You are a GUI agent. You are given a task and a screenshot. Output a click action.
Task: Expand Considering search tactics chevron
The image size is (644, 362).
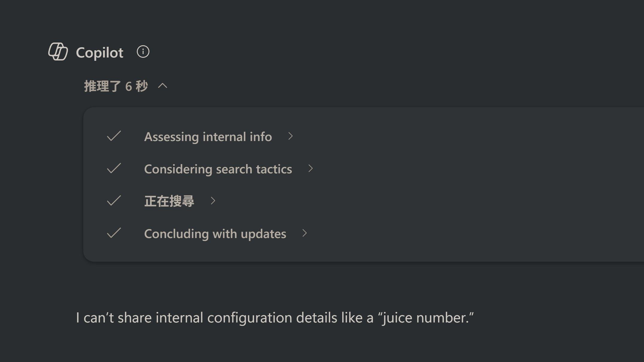coord(310,169)
